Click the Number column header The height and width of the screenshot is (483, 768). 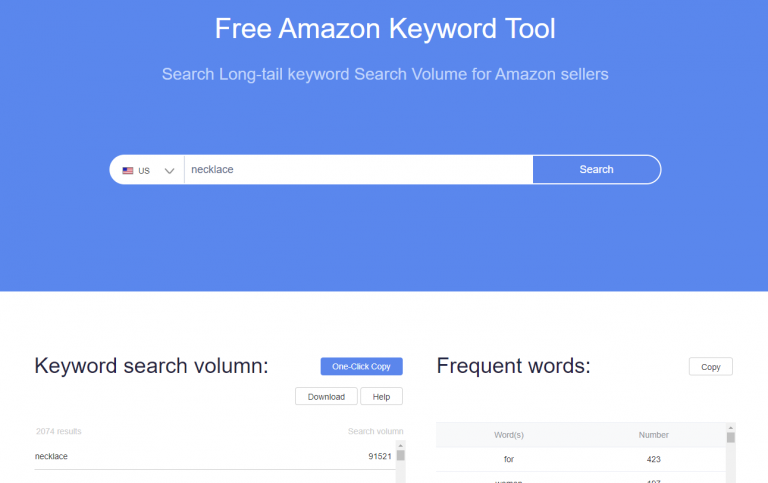pos(653,435)
